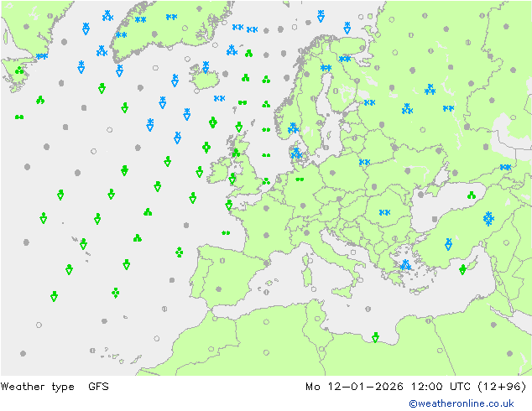Viewport: 532px width, 411px height.
Task: Select the grey dot over northern France
Action: (x=266, y=208)
